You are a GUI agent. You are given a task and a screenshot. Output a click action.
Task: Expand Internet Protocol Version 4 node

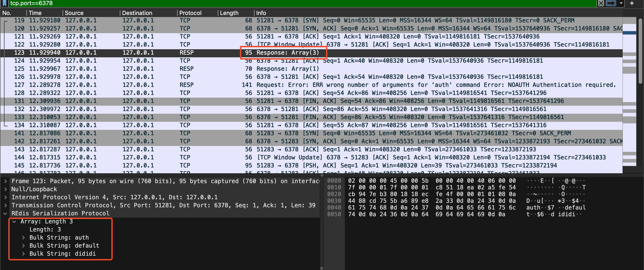[5, 197]
